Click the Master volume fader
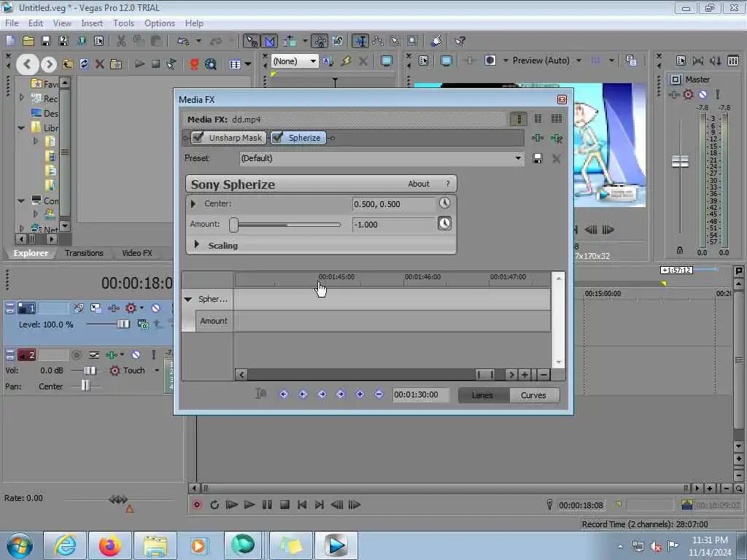Image resolution: width=747 pixels, height=560 pixels. pyautogui.click(x=680, y=161)
